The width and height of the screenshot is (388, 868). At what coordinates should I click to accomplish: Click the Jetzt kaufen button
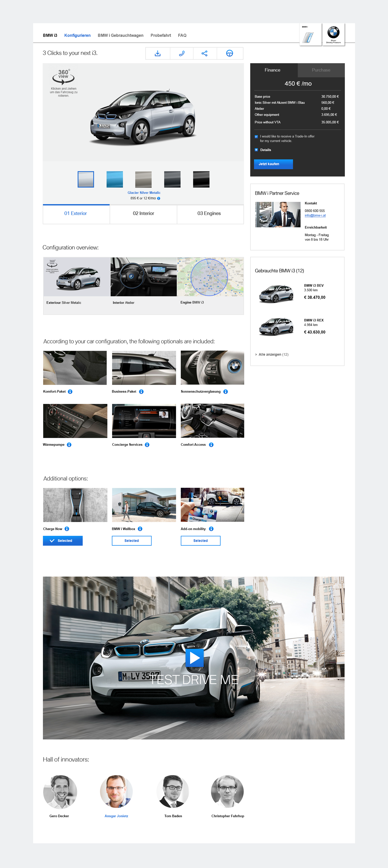pos(273,164)
